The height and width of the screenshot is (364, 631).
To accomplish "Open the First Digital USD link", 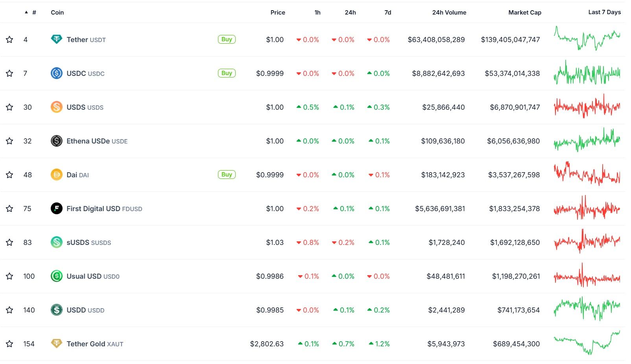I will click(104, 208).
